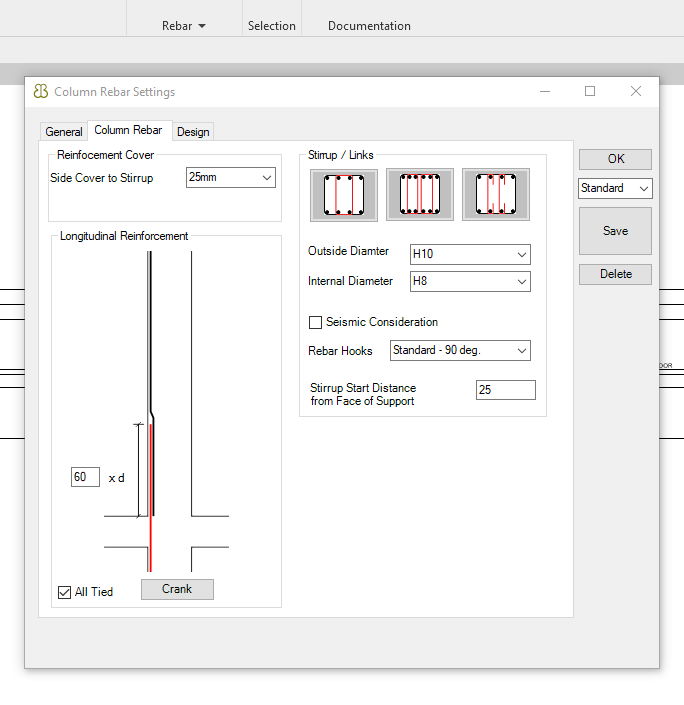Close the Column Rebar Settings dialog
Viewport: 684px width, 705px height.
coord(636,91)
